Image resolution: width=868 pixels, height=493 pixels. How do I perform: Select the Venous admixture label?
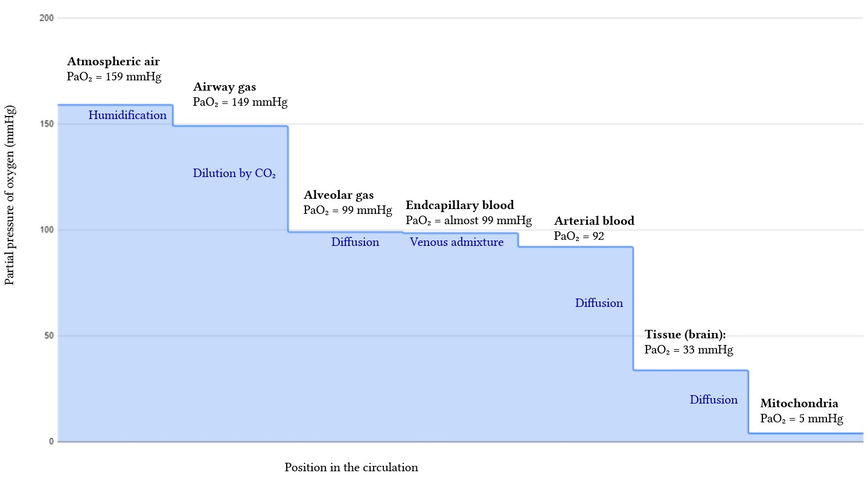pyautogui.click(x=456, y=242)
